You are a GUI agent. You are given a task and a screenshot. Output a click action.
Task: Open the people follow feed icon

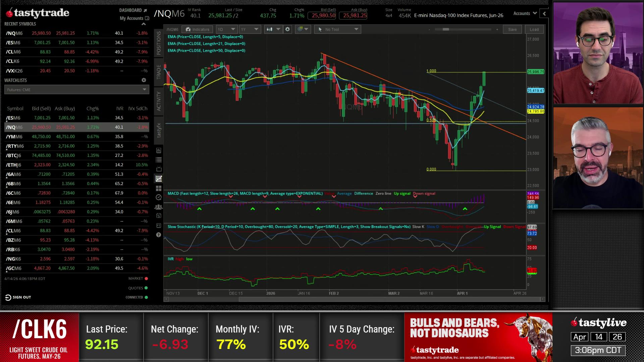pos(159,207)
